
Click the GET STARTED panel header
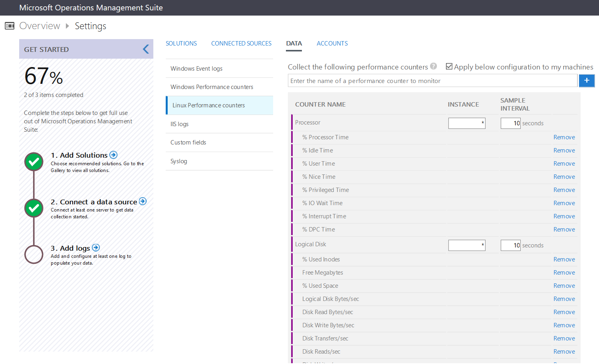86,49
